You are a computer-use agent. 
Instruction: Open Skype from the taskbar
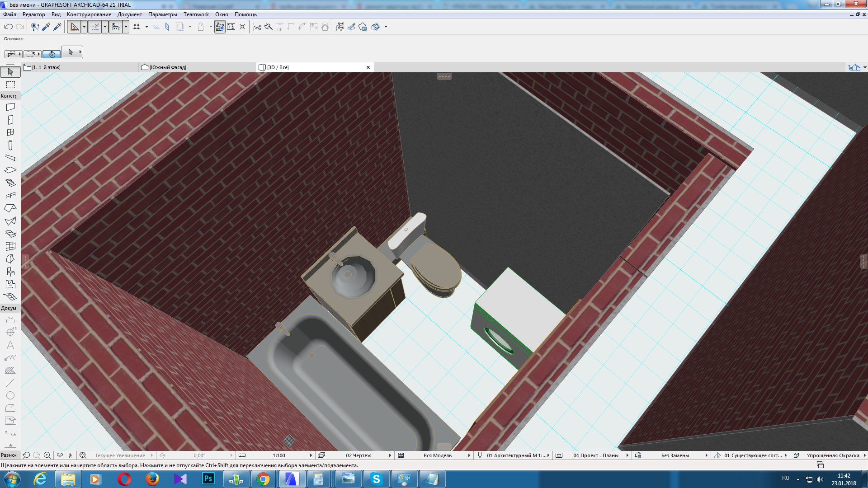coord(376,479)
